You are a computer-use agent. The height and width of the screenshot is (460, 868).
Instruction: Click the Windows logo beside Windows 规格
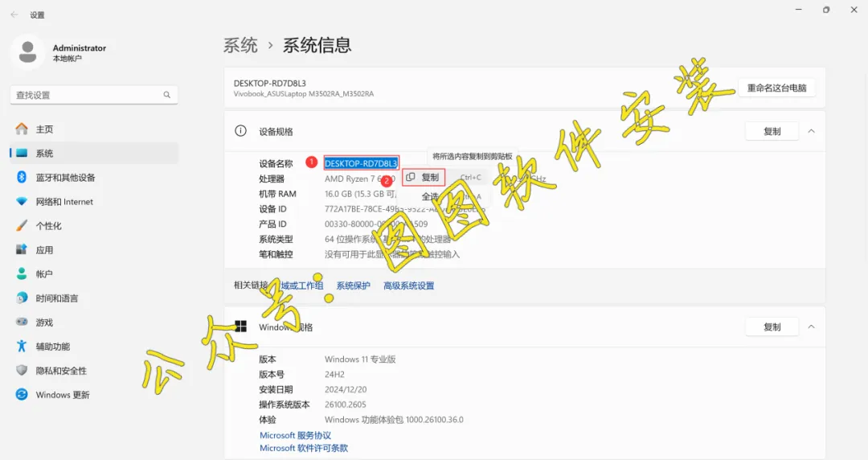coord(240,327)
